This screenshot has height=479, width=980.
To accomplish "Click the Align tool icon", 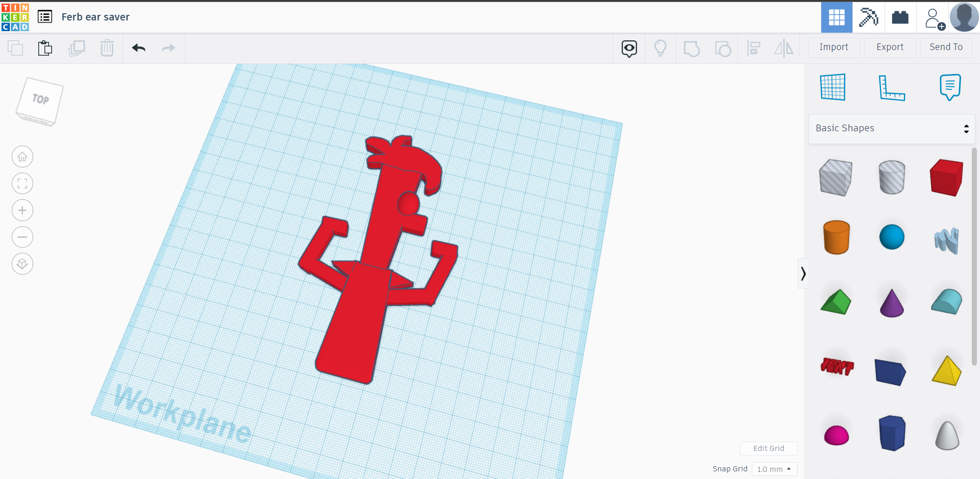I will [753, 49].
